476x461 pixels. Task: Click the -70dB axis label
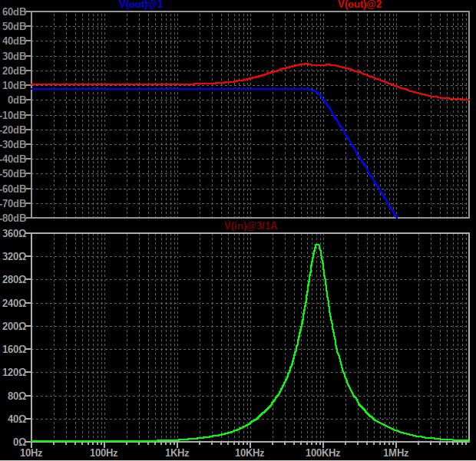pos(13,203)
